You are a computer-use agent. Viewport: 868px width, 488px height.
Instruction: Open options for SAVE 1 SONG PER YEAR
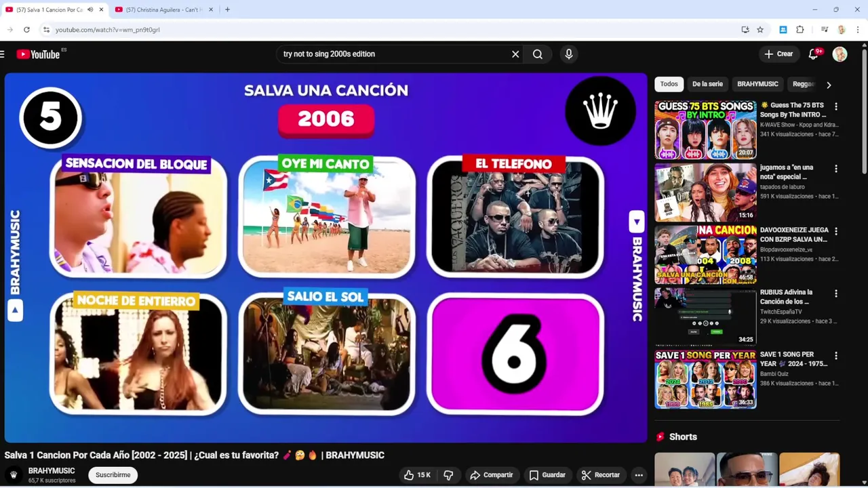pyautogui.click(x=835, y=356)
